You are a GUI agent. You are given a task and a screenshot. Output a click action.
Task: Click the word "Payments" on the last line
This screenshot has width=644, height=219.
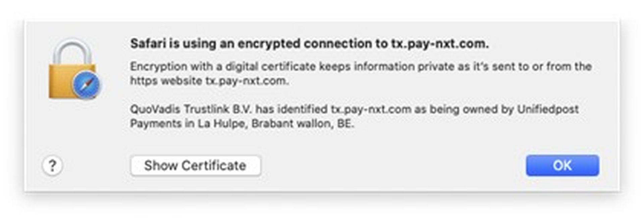156,124
